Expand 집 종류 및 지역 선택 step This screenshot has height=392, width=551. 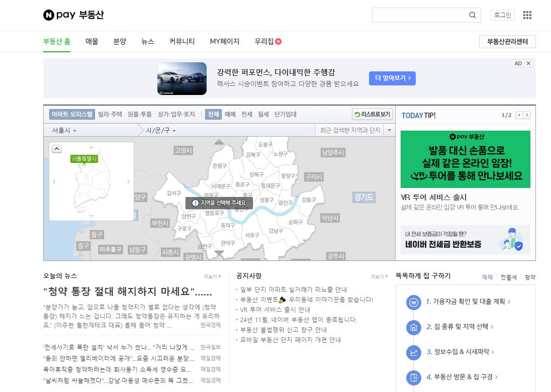[x=460, y=327]
